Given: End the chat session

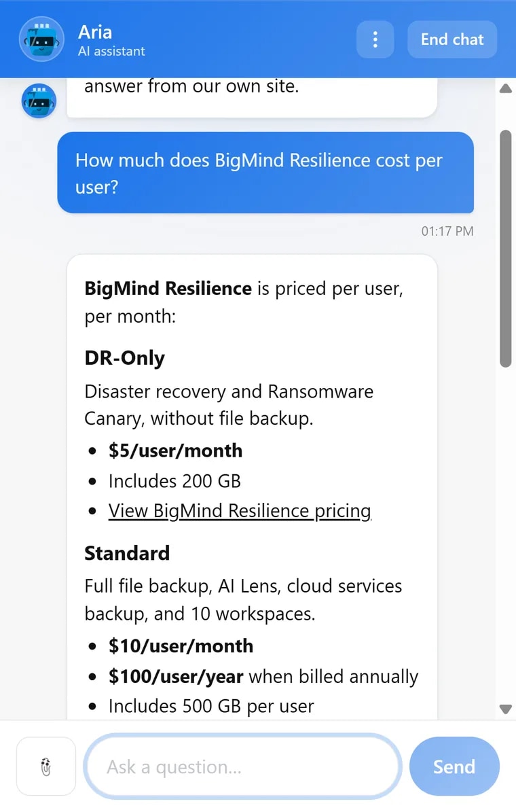Looking at the screenshot, I should (451, 39).
